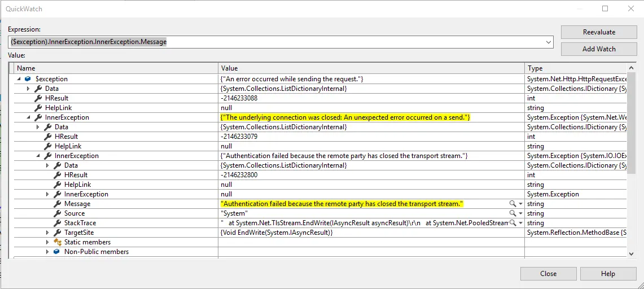Click the magnifier visualizer icon for Message row
This screenshot has height=289, width=644.
click(512, 204)
